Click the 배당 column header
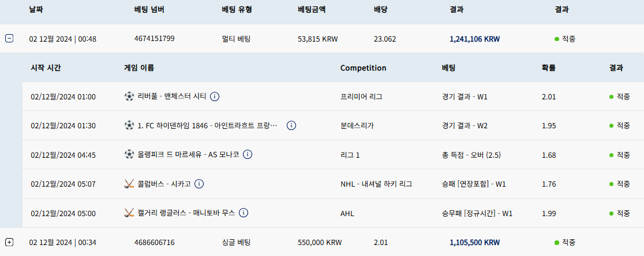This screenshot has width=644, height=256. [380, 9]
